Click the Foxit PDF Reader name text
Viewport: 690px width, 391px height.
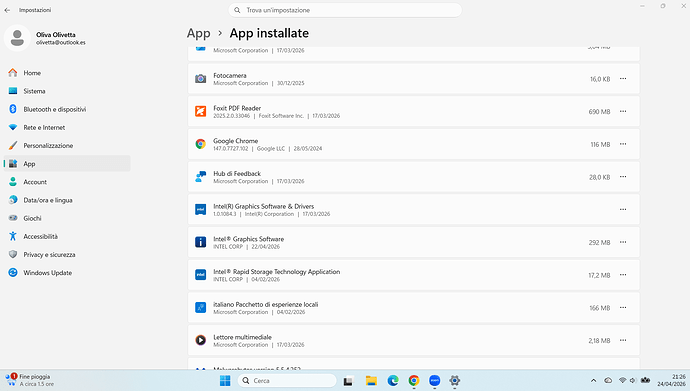tap(237, 108)
